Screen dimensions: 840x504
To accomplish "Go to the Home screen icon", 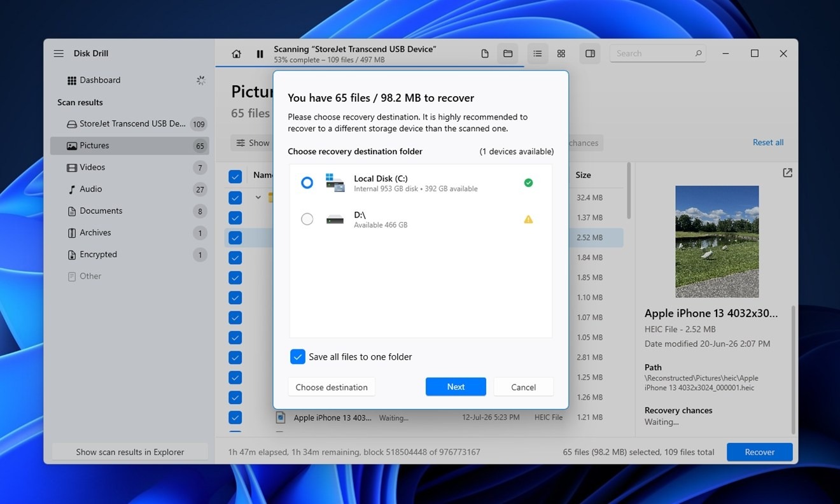I will 236,54.
